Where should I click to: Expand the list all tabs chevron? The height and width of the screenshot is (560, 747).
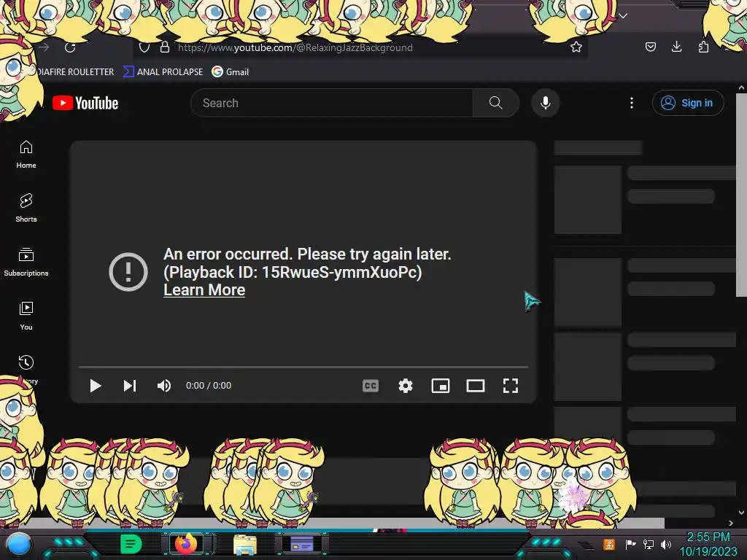coord(623,16)
